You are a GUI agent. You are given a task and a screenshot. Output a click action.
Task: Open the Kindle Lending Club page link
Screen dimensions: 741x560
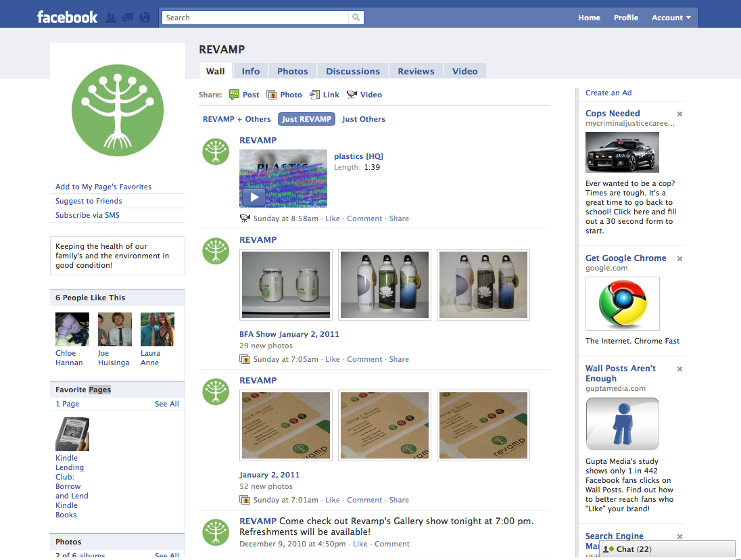(x=72, y=486)
